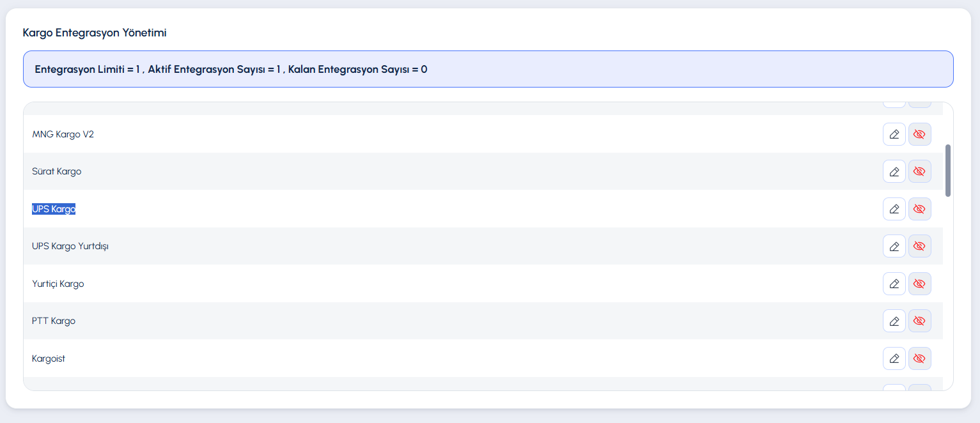The height and width of the screenshot is (423, 980).
Task: Click the Kargo Entegrasyon Yönetimi heading
Action: click(x=95, y=33)
